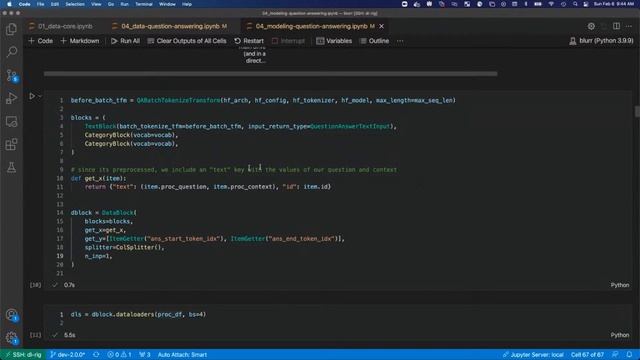Click the first CategoryBlock(vocab=vocab) line
The width and height of the screenshot is (640, 360).
[131, 135]
